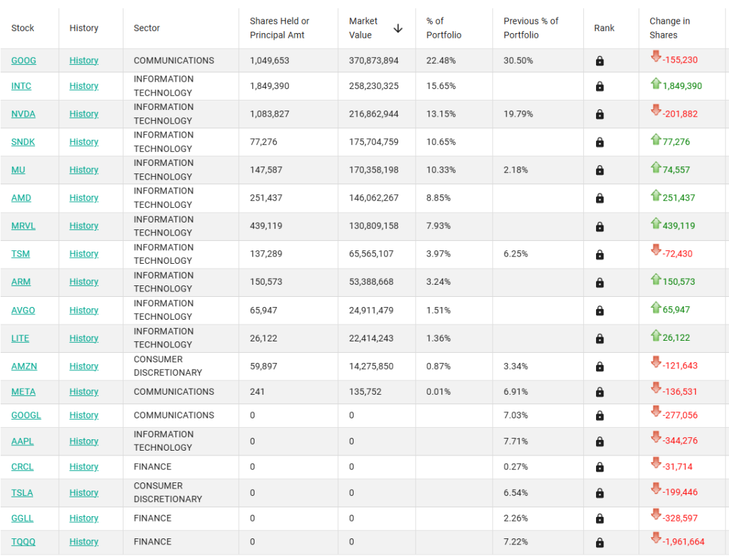Open the AAPL stock link
Screen dimensions: 729x560
coord(22,441)
